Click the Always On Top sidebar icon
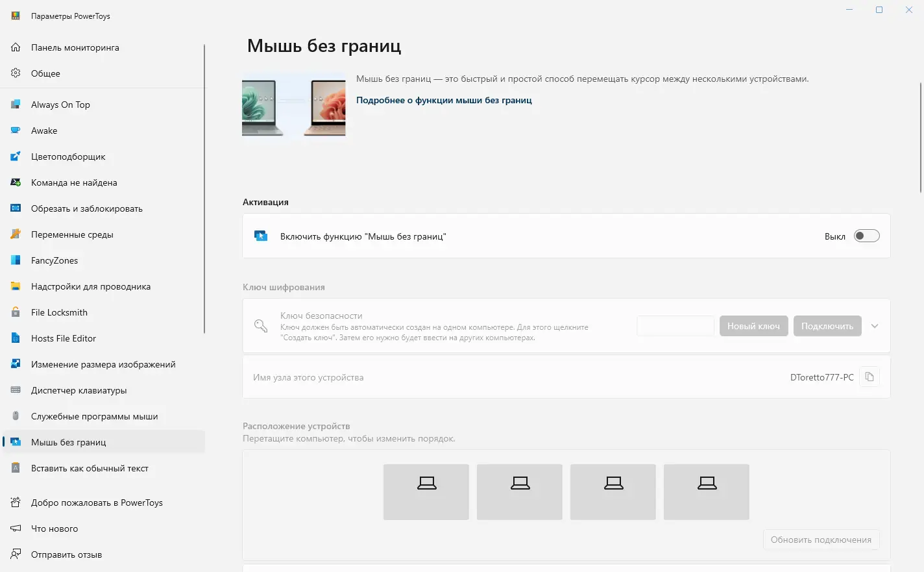Viewport: 924px width, 572px height. coord(16,105)
